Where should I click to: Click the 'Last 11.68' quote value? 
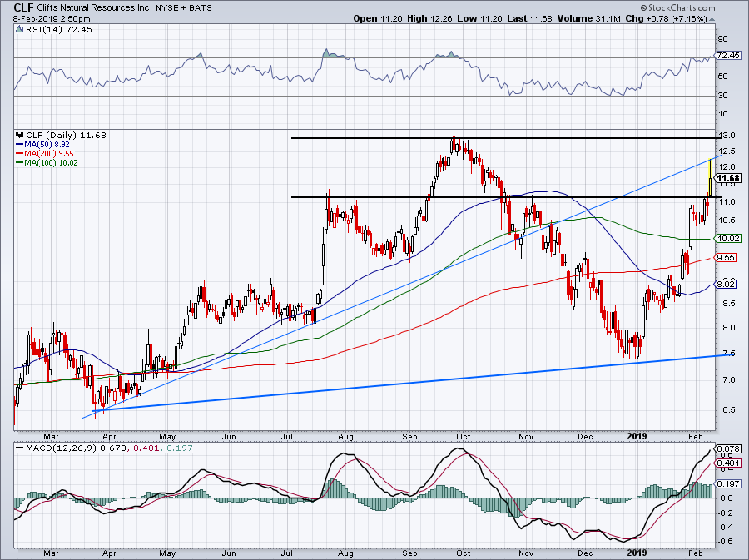(x=529, y=18)
